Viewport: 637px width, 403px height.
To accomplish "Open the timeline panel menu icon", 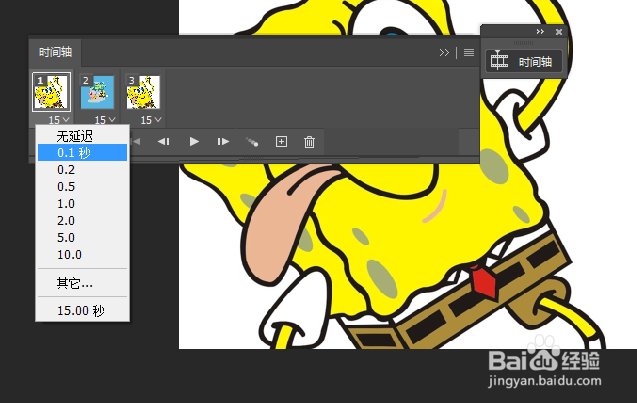I will (x=469, y=52).
